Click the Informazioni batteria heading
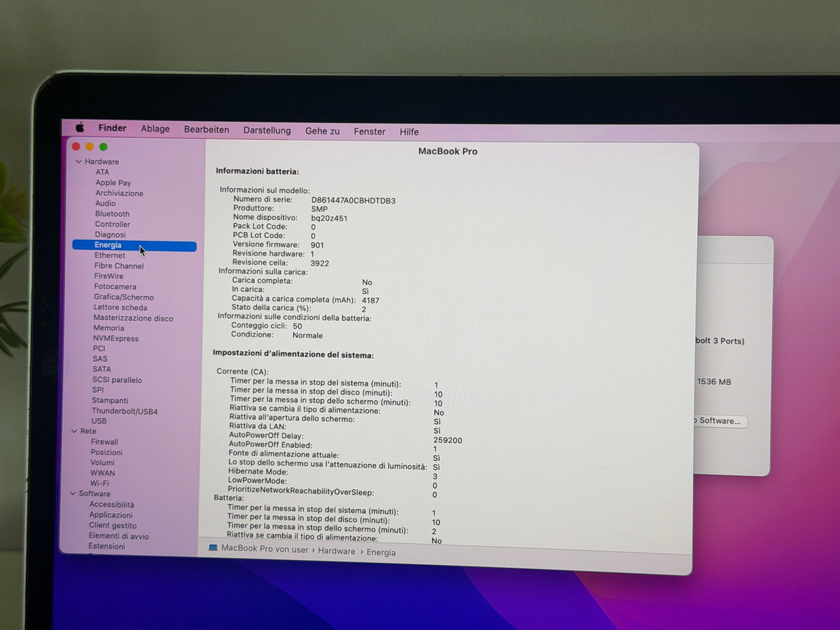 pos(258,171)
